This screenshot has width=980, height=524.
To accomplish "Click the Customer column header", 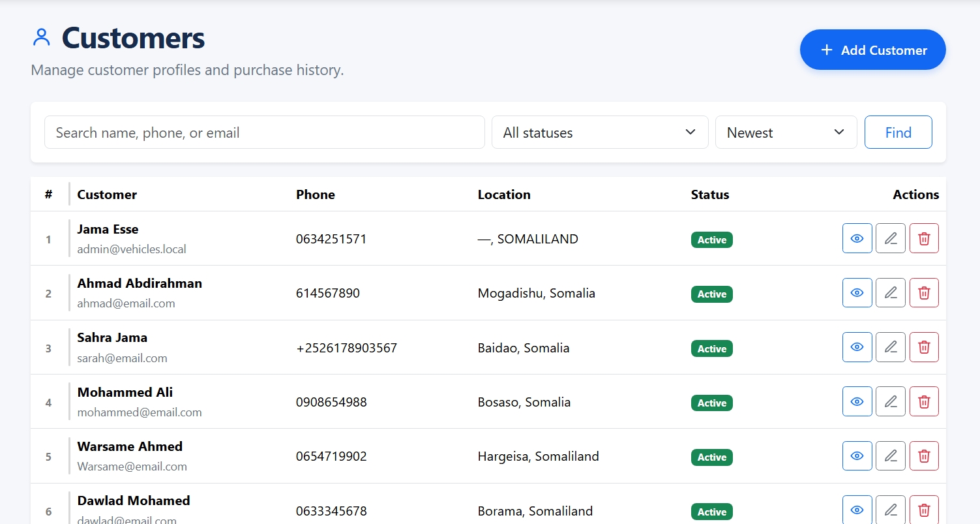I will (107, 194).
